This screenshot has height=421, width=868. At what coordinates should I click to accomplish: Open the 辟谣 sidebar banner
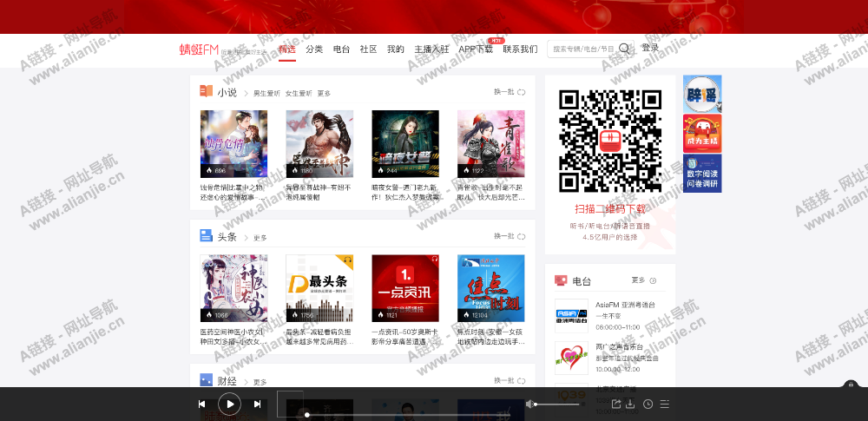[702, 94]
